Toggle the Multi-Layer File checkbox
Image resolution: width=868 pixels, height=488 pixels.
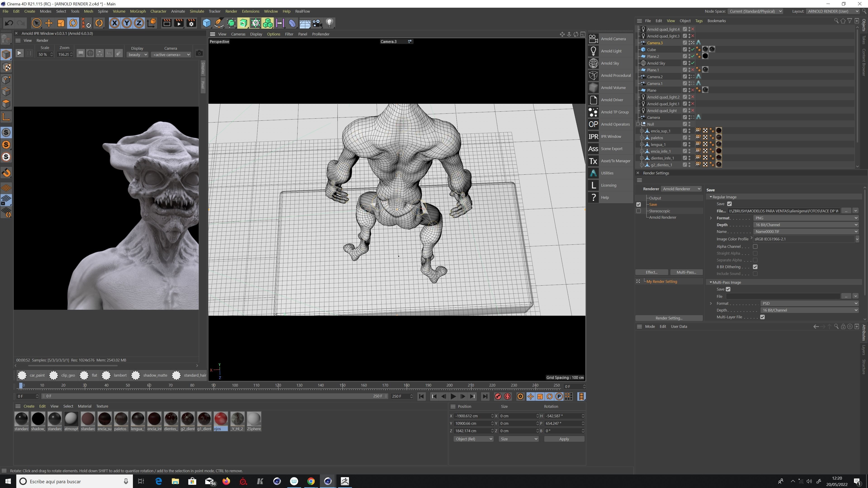pos(762,317)
